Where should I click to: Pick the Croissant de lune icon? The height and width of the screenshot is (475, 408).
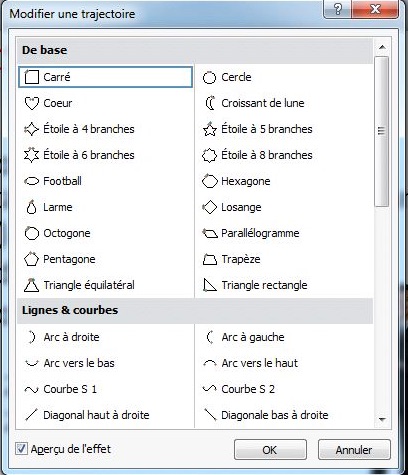click(x=210, y=103)
